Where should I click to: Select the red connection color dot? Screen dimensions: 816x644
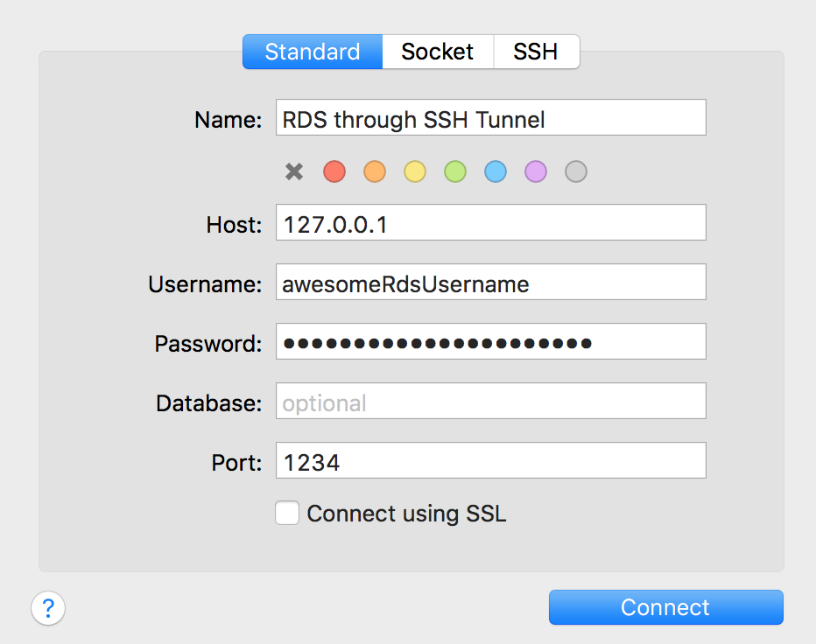334,171
